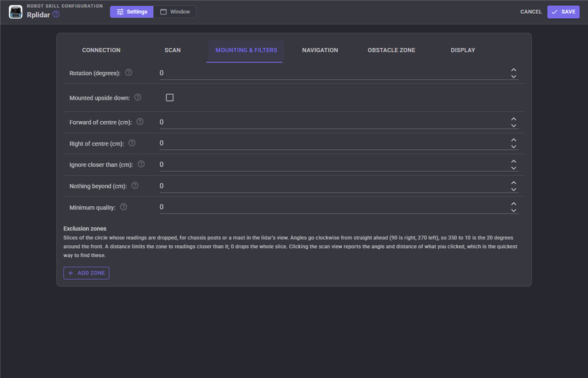The image size is (588, 378).
Task: Switch to the Display tab
Action: 463,50
